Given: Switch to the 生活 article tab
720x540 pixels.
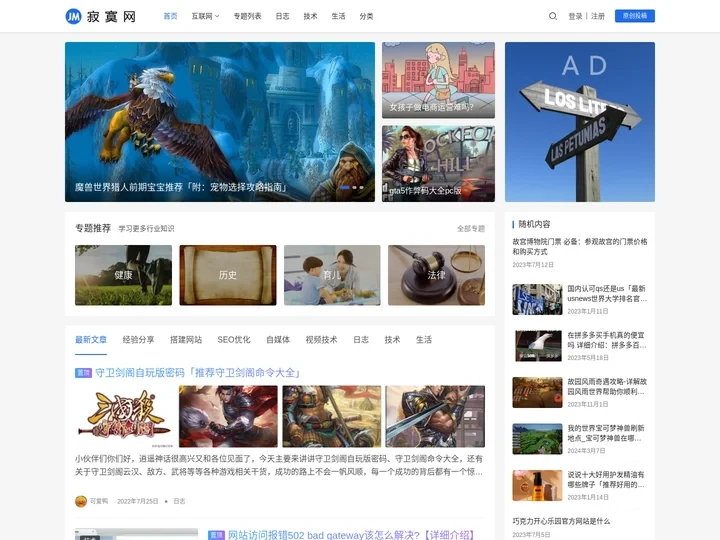Looking at the screenshot, I should pyautogui.click(x=424, y=340).
